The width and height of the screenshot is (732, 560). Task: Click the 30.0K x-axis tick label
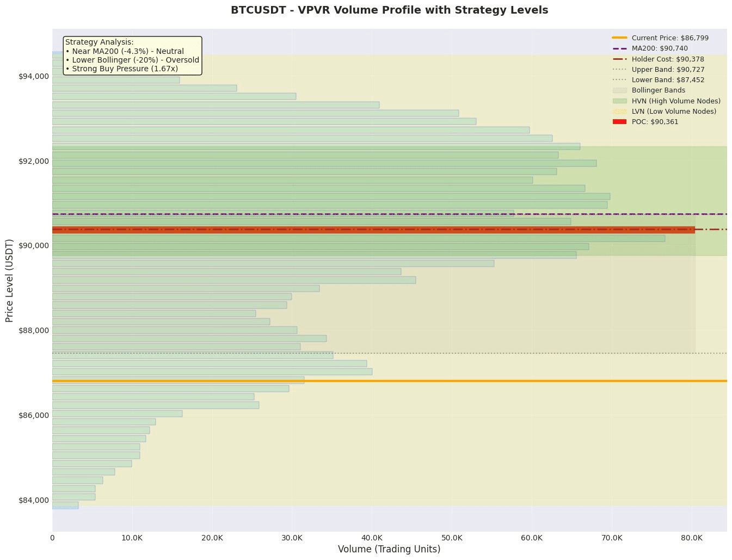click(x=292, y=538)
